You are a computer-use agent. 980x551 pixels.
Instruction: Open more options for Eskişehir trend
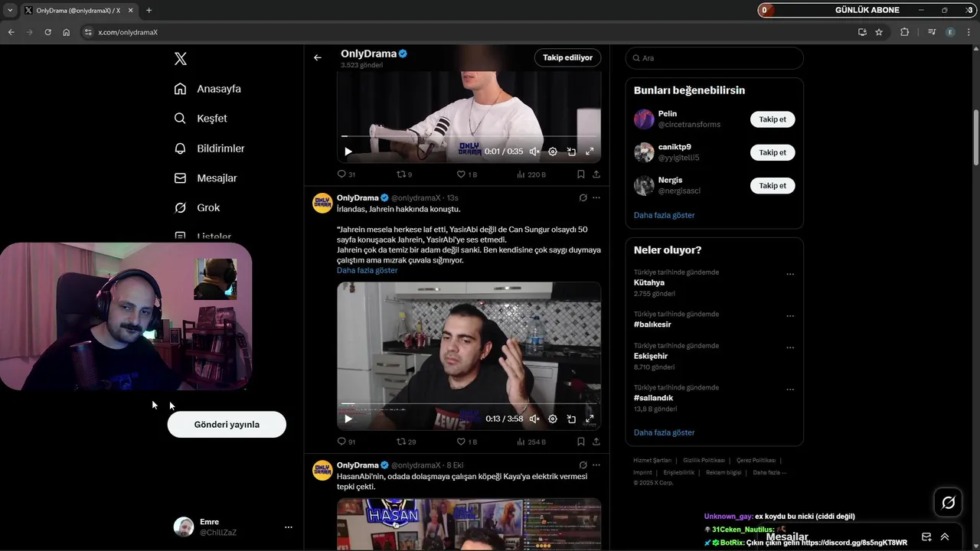click(790, 347)
